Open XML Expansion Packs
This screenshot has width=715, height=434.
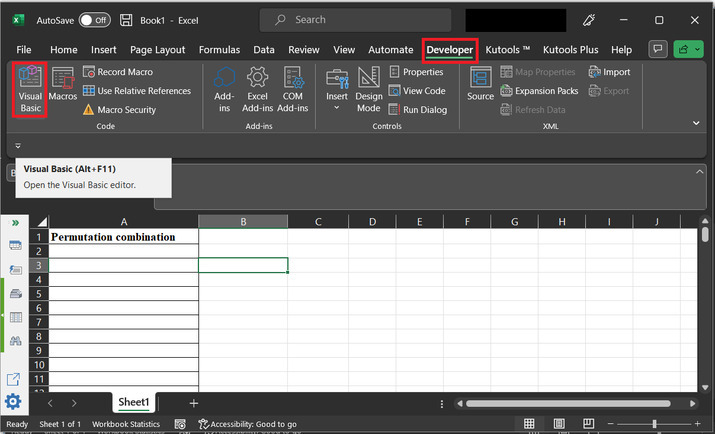pyautogui.click(x=539, y=91)
